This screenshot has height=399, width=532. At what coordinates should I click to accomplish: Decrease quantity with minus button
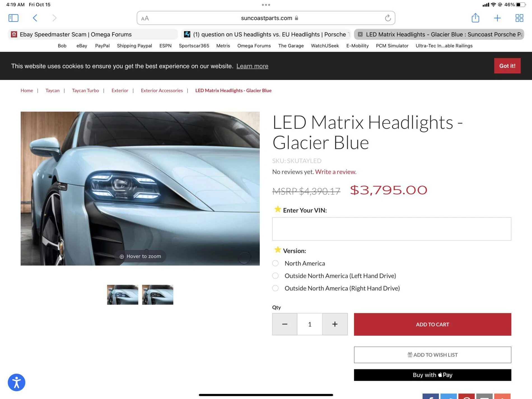point(285,324)
